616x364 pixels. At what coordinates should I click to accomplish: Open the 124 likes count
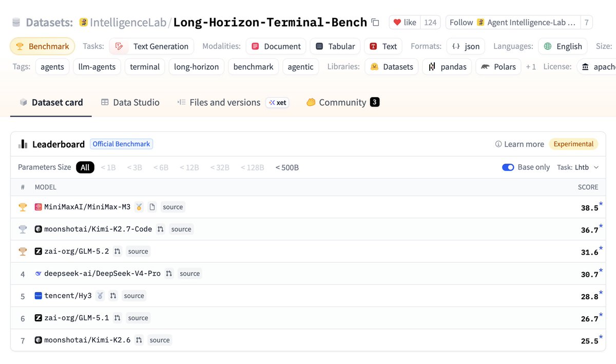click(430, 23)
